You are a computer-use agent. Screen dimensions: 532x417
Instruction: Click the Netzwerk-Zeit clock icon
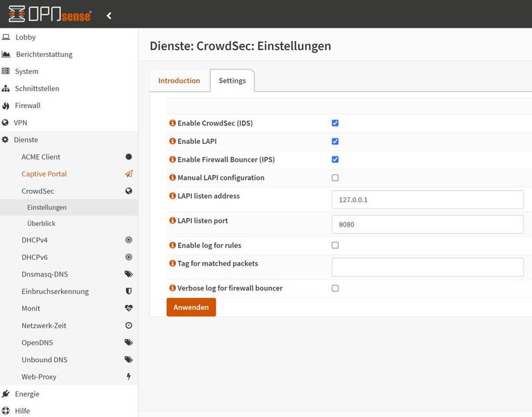[x=129, y=325]
